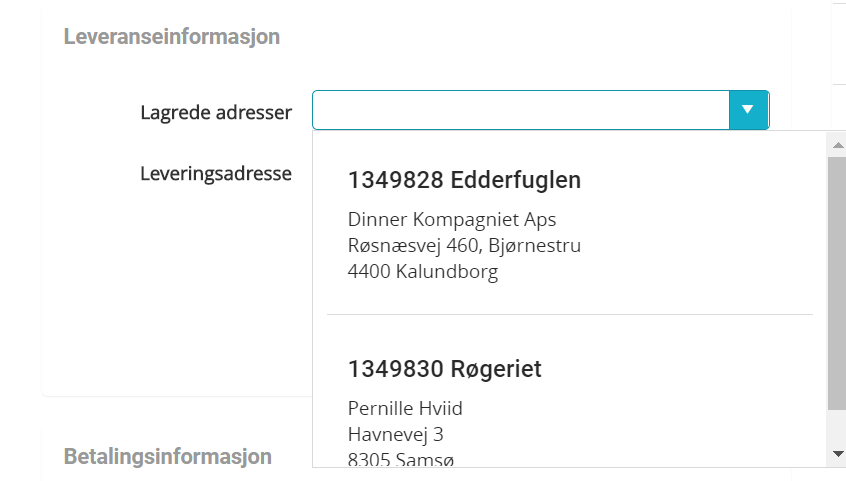Click the Dinner Kompagniet Aps line
846x481 pixels.
452,219
